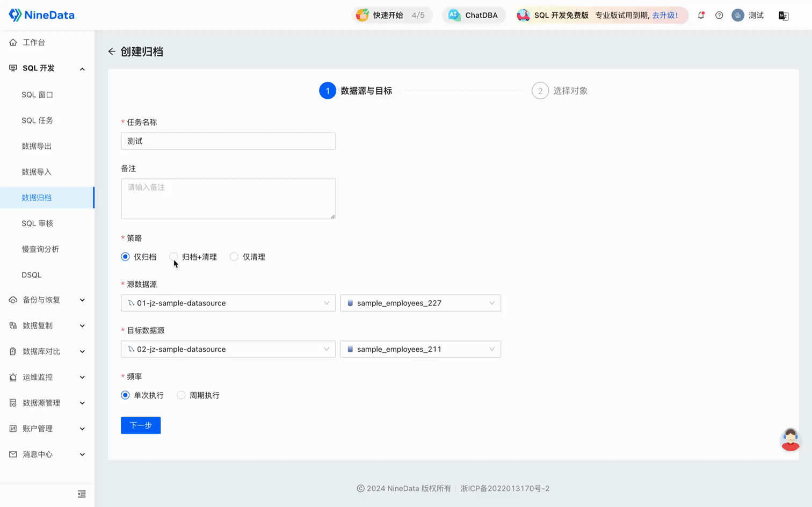
Task: Click step 2 选择对象 in the stepper
Action: click(560, 91)
